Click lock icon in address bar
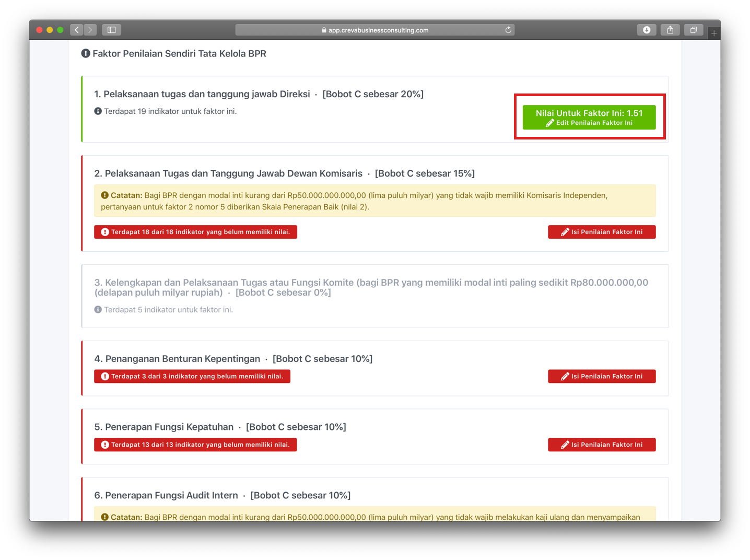This screenshot has height=560, width=750. (324, 30)
